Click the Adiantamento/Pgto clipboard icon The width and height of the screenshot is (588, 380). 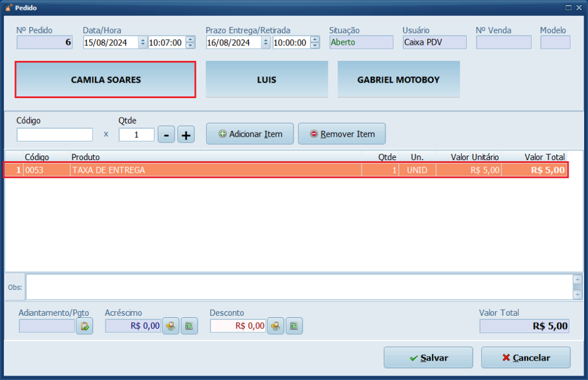tap(84, 326)
